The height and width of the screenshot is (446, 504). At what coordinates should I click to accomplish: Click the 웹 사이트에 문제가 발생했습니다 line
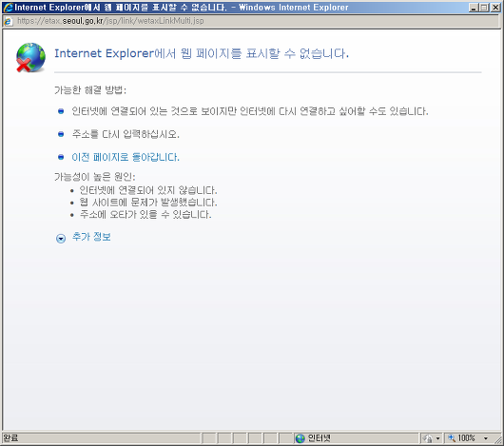pyautogui.click(x=148, y=203)
